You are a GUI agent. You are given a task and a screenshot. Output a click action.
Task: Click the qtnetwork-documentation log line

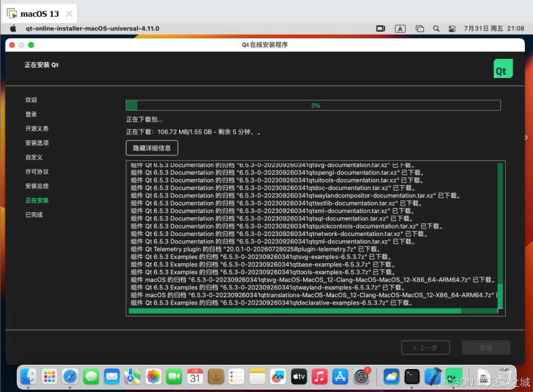[280, 233]
